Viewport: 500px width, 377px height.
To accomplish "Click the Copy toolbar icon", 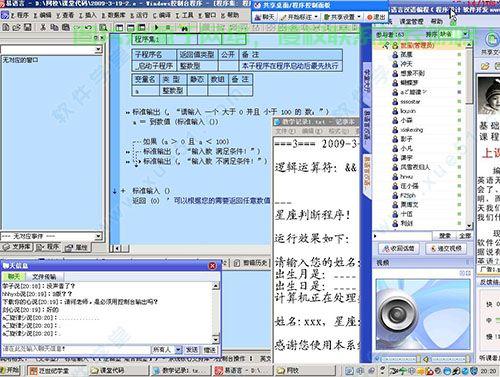I will pos(54,27).
